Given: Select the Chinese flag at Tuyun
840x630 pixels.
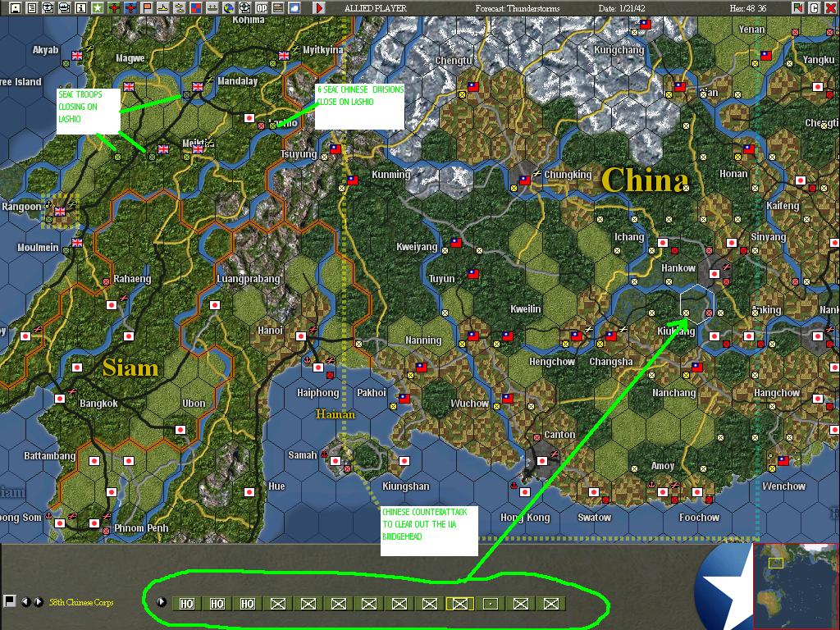Looking at the screenshot, I should point(473,274).
